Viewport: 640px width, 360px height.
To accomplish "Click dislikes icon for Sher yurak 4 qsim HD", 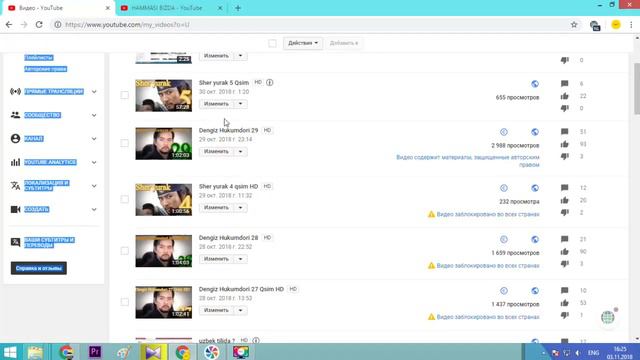I will 564,212.
